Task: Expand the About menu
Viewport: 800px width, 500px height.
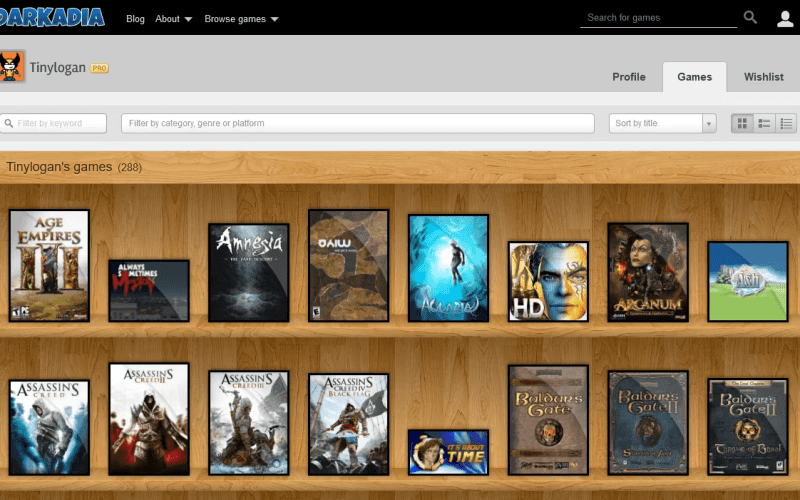Action: pyautogui.click(x=173, y=19)
